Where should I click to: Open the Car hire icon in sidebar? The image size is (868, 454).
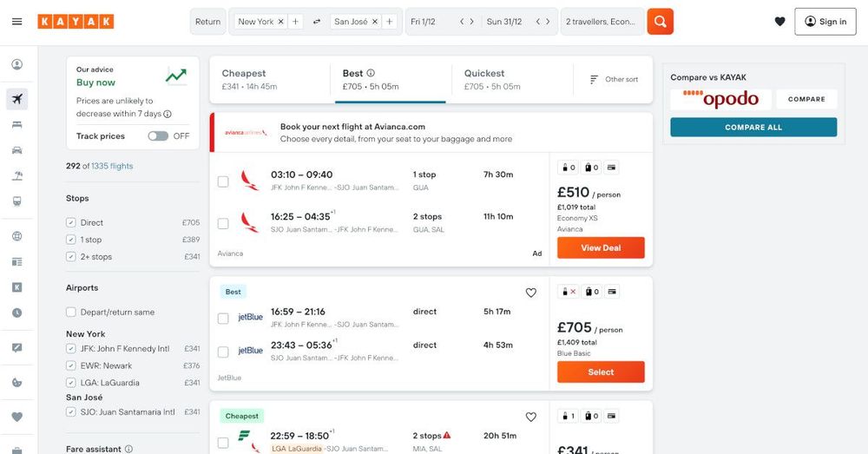16,150
